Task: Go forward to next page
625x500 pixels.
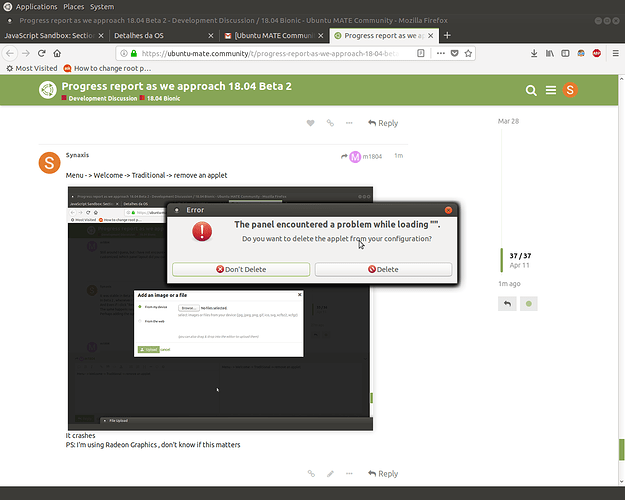Action: click(26, 53)
